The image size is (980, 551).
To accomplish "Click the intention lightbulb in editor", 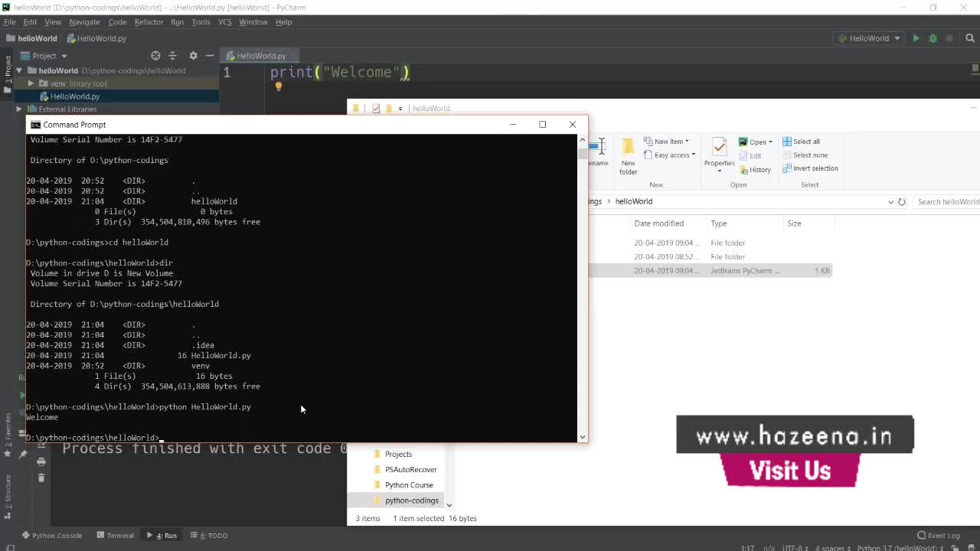I will tap(278, 86).
